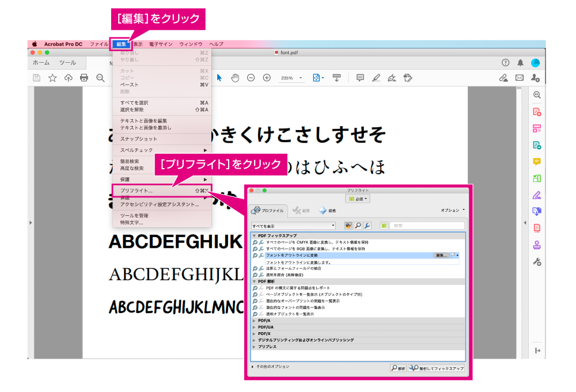Click the save (floppy disk) icon
The height and width of the screenshot is (392, 576).
36,78
